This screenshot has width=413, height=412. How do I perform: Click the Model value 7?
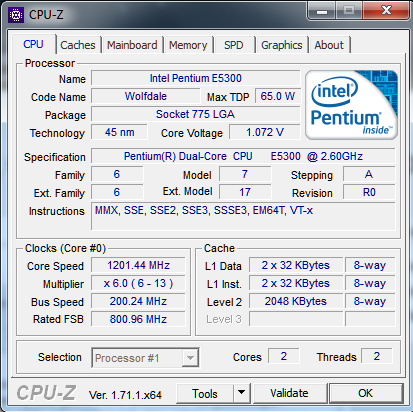tap(245, 174)
